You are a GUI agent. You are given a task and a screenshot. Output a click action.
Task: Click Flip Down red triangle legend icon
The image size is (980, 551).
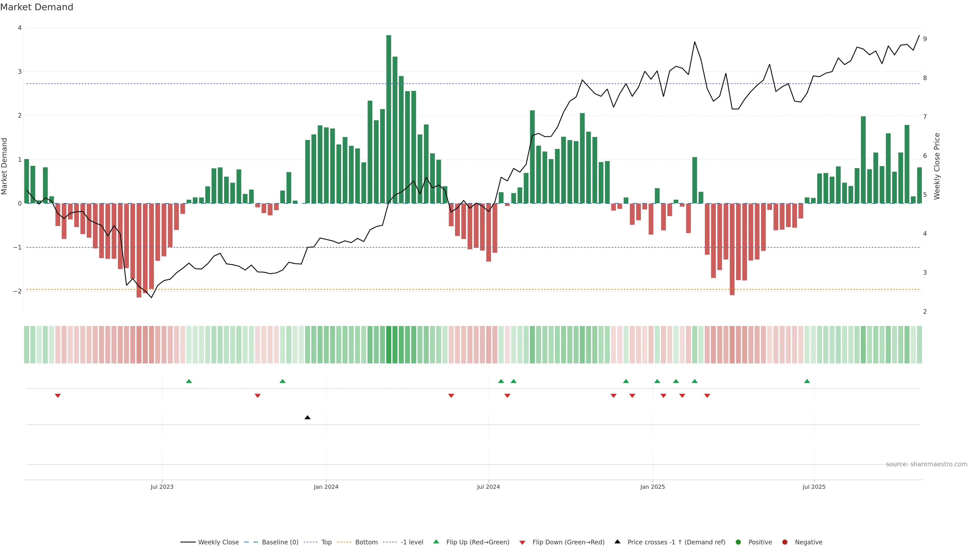tap(522, 543)
